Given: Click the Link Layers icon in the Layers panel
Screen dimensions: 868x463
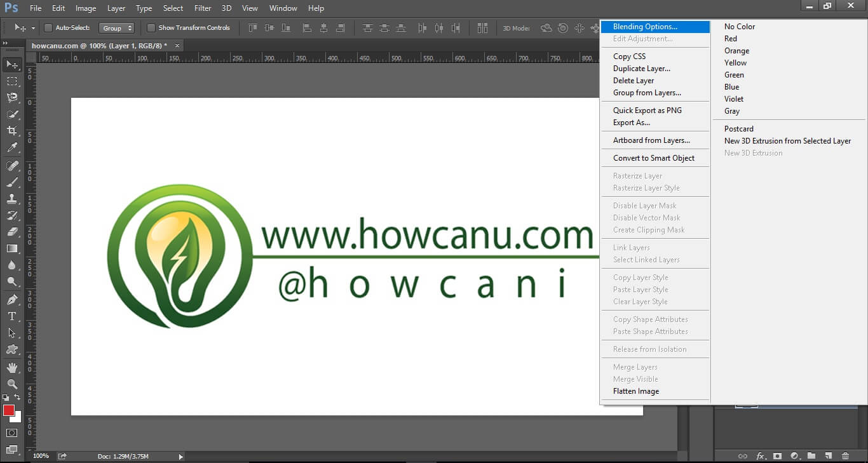Looking at the screenshot, I should [742, 456].
